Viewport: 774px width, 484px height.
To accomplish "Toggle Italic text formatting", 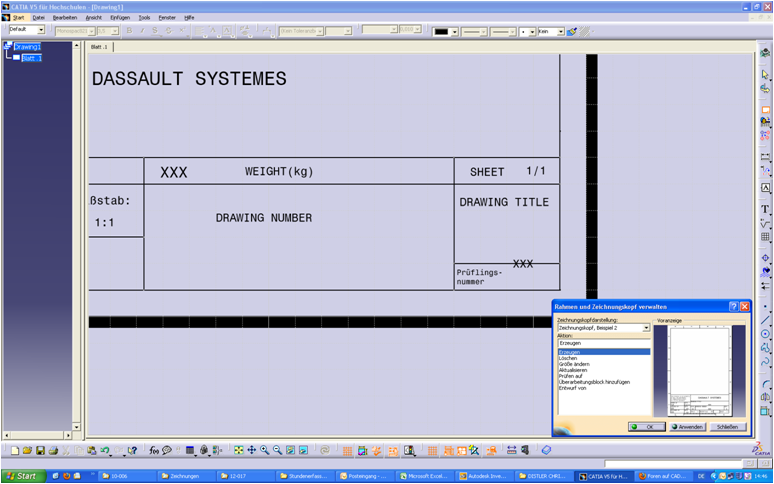I will pos(142,31).
